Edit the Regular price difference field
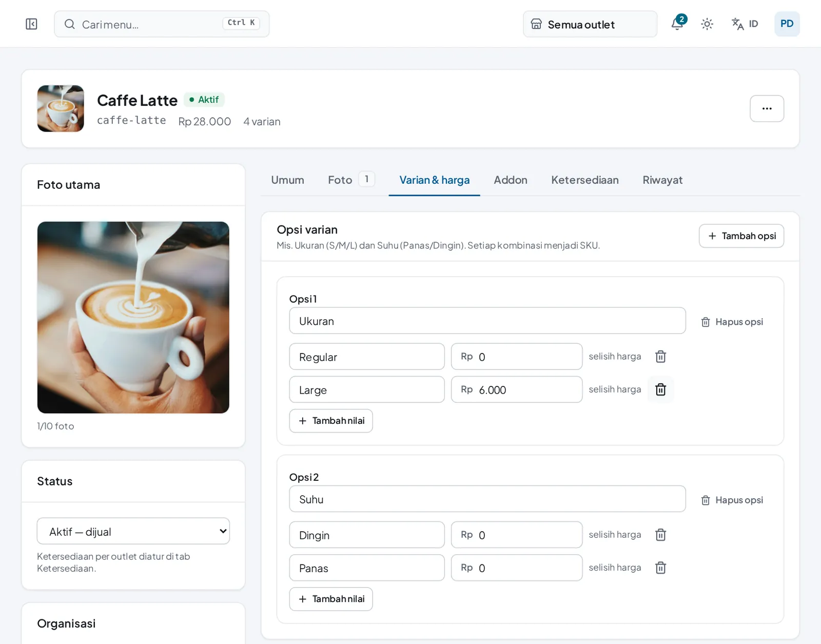Screen dimensions: 821x644 tap(517, 357)
